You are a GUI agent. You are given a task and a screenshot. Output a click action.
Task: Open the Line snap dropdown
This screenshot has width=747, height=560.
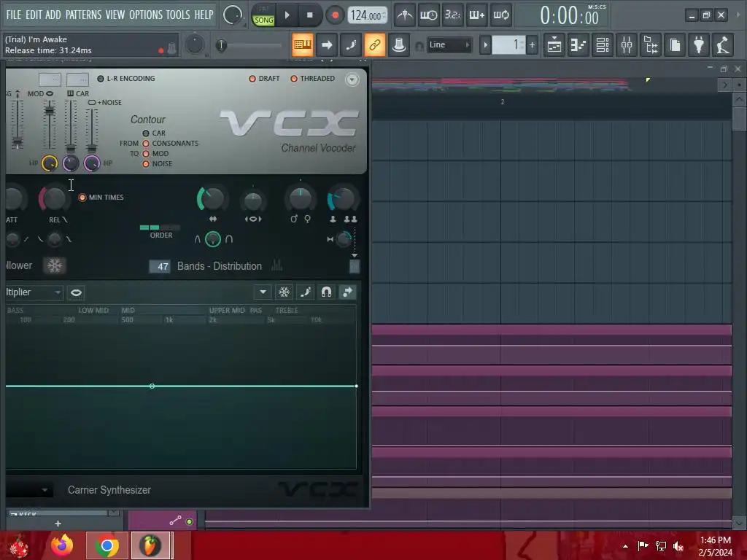coord(449,44)
